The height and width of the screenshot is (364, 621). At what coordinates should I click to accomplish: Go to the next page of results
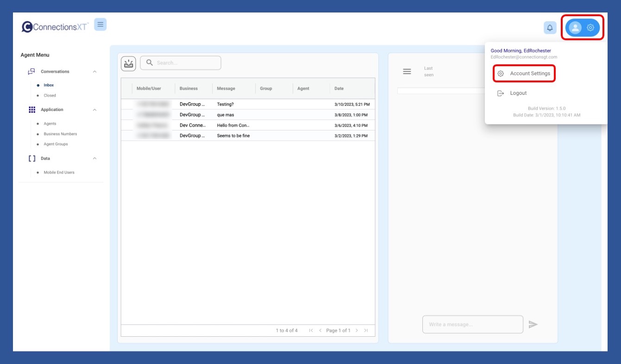pyautogui.click(x=357, y=331)
